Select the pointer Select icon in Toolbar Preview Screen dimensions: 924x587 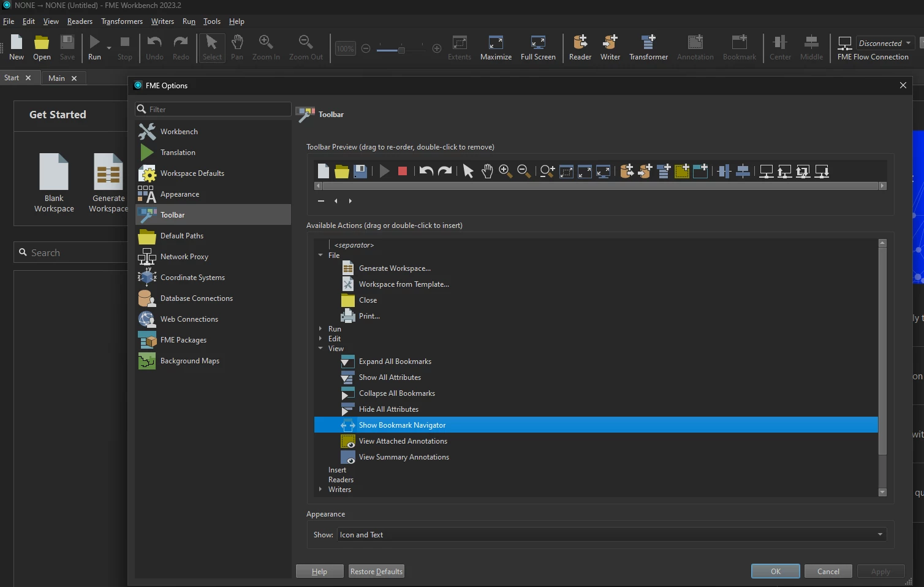click(x=469, y=171)
